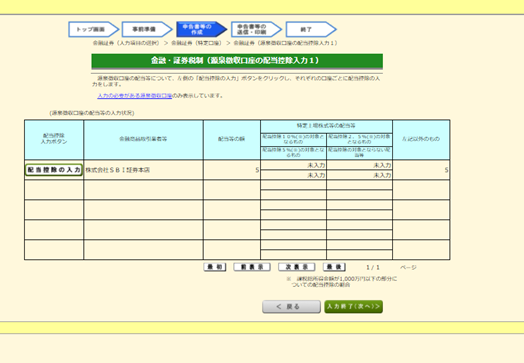The image size is (524, 363).
Task: Go back with the 戻る button
Action: [x=291, y=307]
